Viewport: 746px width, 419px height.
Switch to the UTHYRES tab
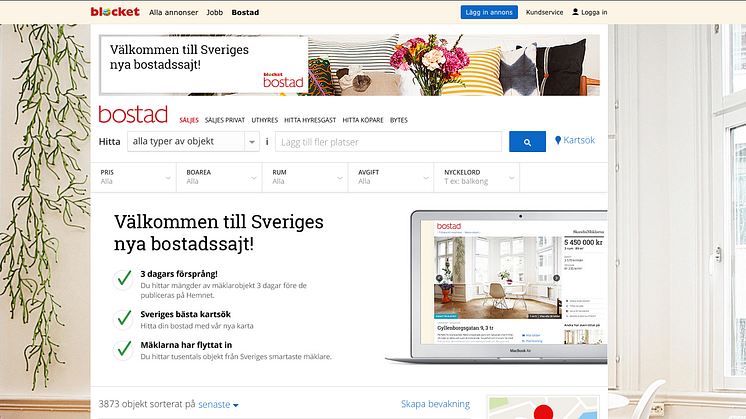(265, 120)
